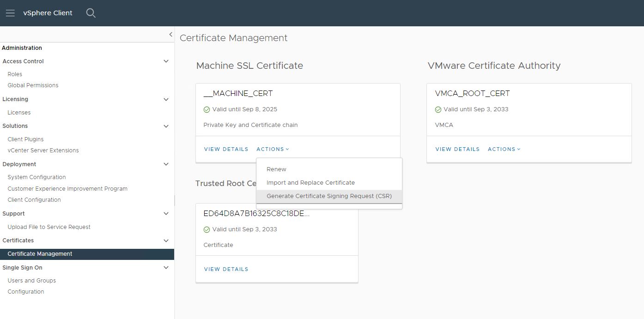This screenshot has height=319, width=644.
Task: Click 'Valid until Sep 8, 2025' text
Action: click(244, 109)
